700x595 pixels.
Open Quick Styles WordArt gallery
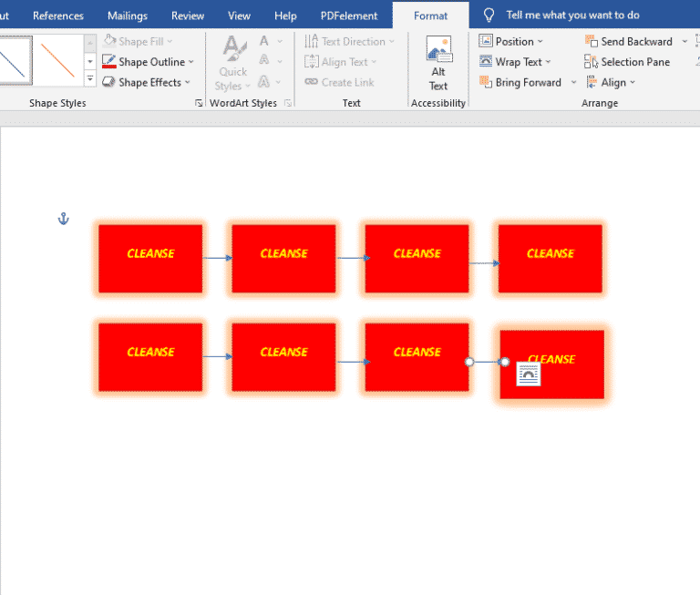pyautogui.click(x=232, y=63)
